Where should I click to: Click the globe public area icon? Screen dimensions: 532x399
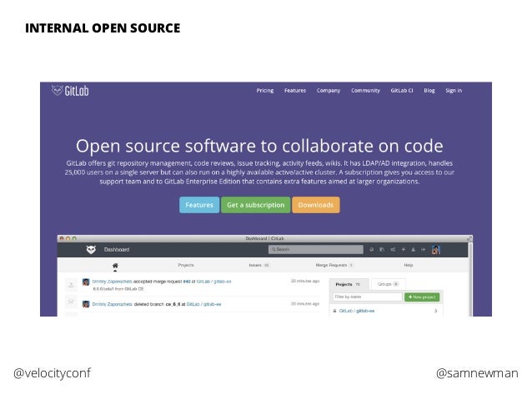tap(372, 250)
